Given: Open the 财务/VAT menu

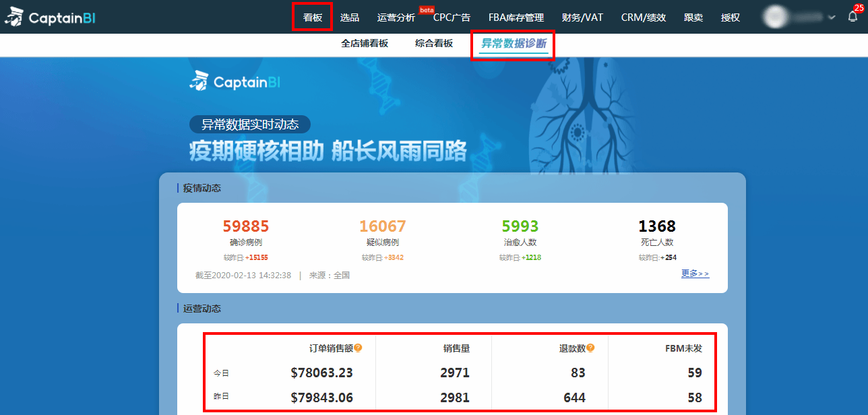Looking at the screenshot, I should pos(582,18).
